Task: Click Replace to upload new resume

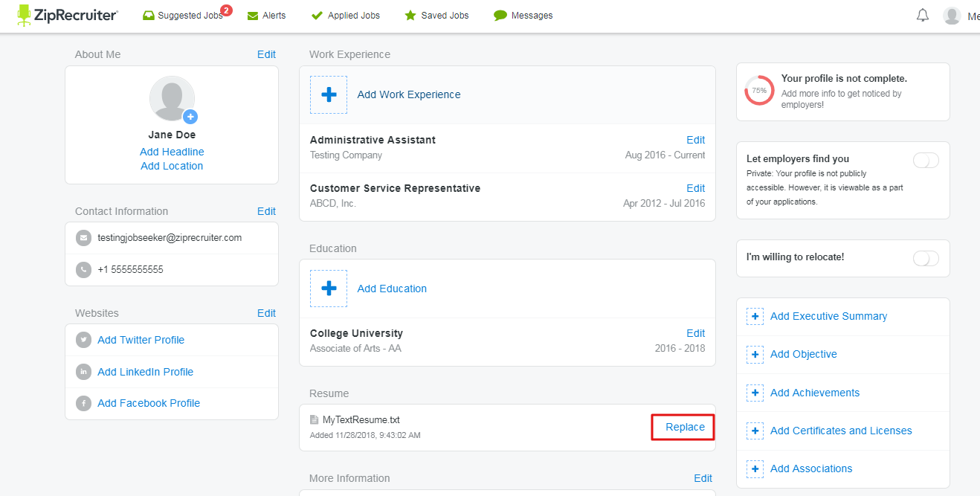Action: pyautogui.click(x=684, y=427)
